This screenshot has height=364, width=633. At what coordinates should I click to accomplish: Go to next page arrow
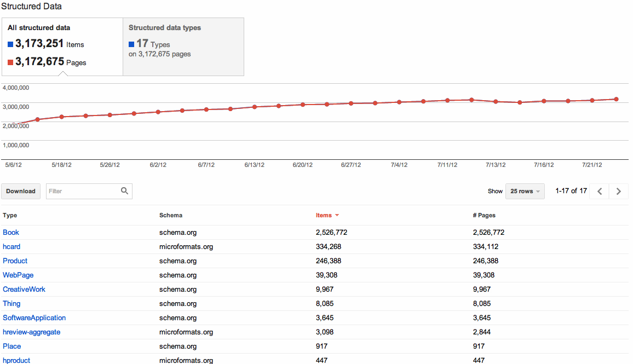619,191
